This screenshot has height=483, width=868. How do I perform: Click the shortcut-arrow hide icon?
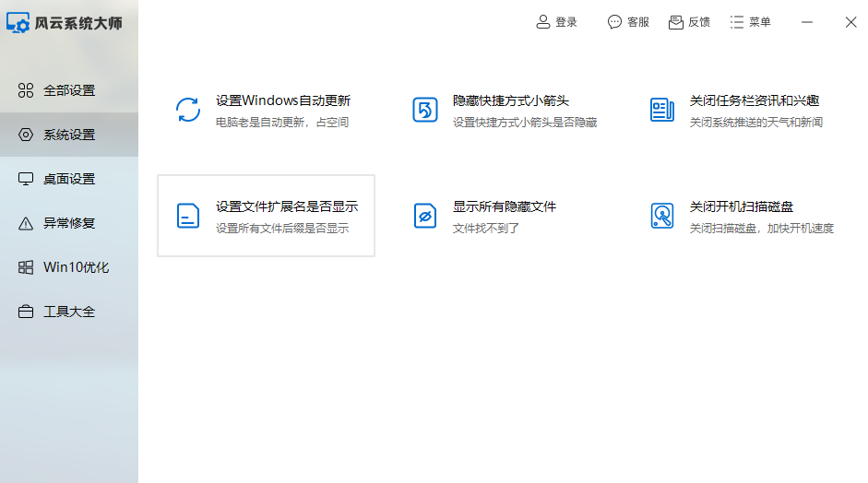point(425,110)
